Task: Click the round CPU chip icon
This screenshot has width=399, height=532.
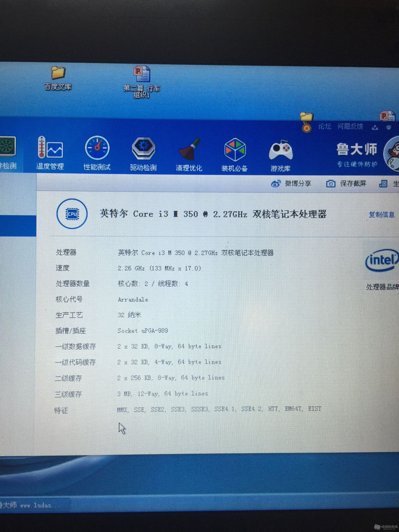Action: coord(72,213)
